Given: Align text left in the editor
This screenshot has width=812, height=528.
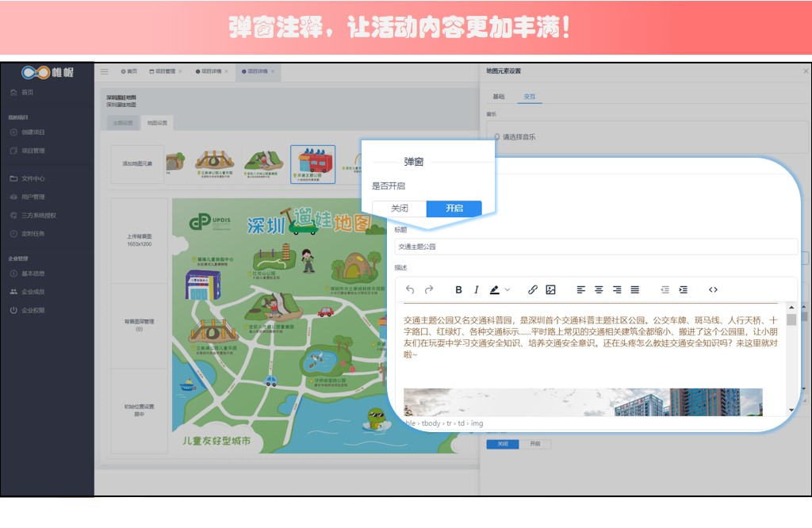Looking at the screenshot, I should coord(581,290).
